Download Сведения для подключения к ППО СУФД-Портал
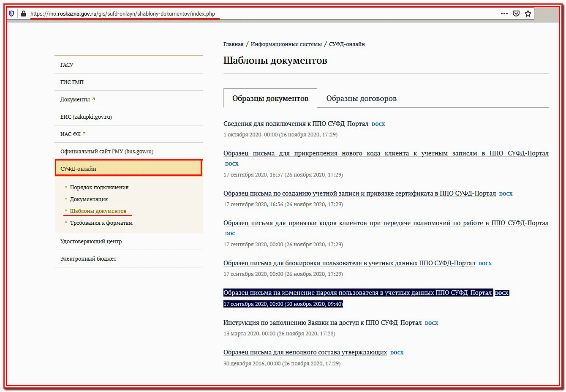This screenshot has height=392, width=566. pos(296,124)
